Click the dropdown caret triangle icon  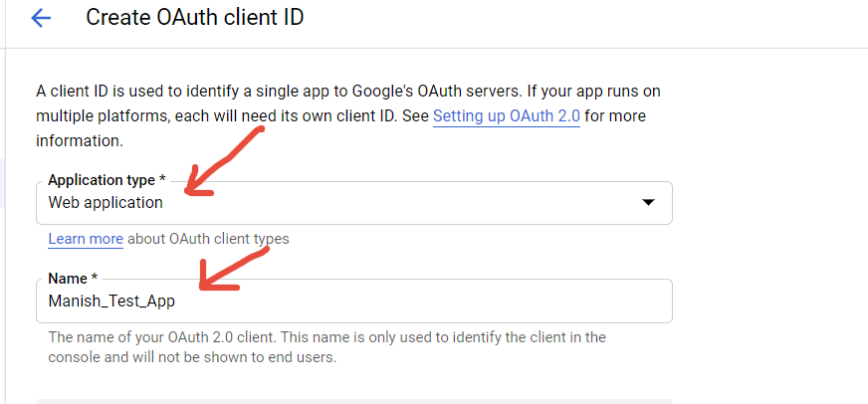648,202
